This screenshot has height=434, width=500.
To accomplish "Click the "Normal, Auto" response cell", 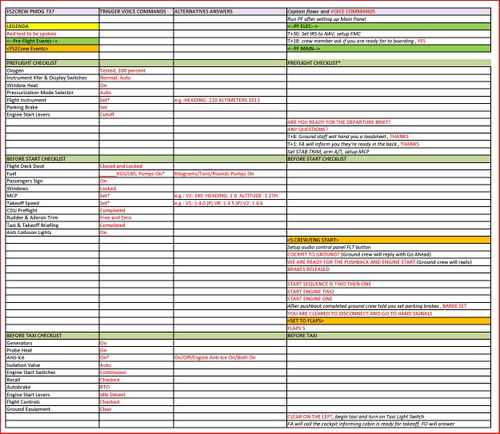I will [136, 78].
